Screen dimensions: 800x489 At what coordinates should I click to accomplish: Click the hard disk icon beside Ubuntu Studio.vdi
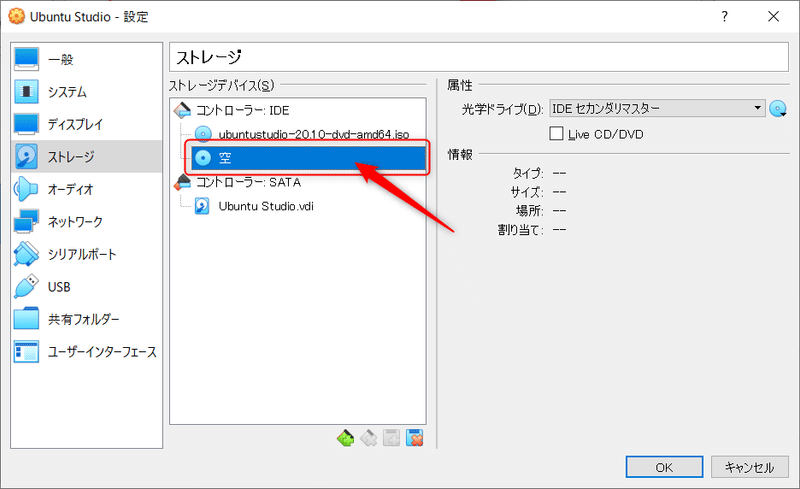[202, 206]
